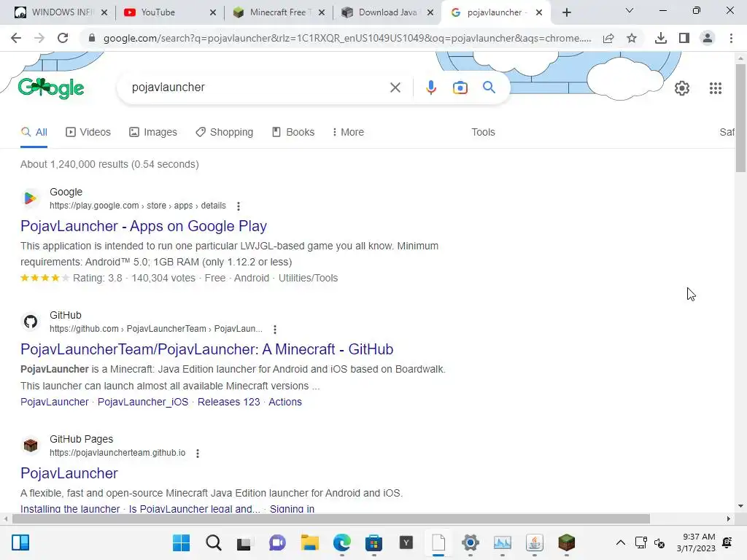The height and width of the screenshot is (560, 747).
Task: Open Widgets panel on taskbar
Action: pos(20,542)
